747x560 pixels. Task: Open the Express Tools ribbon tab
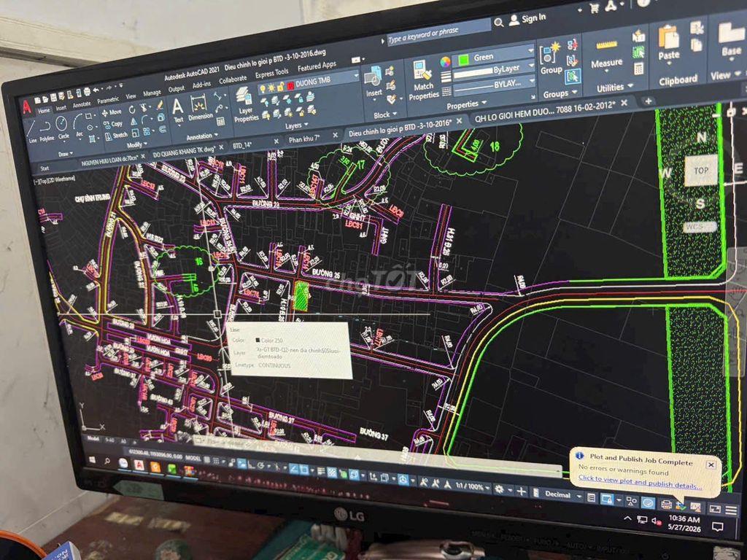click(271, 74)
